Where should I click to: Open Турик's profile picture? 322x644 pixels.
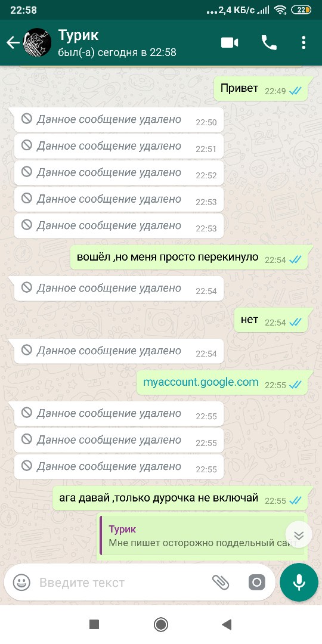pyautogui.click(x=37, y=42)
